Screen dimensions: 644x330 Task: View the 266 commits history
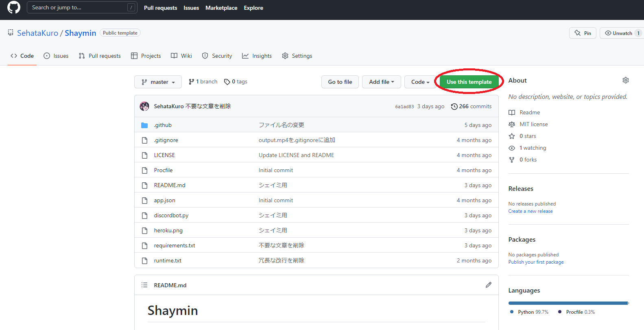click(471, 106)
